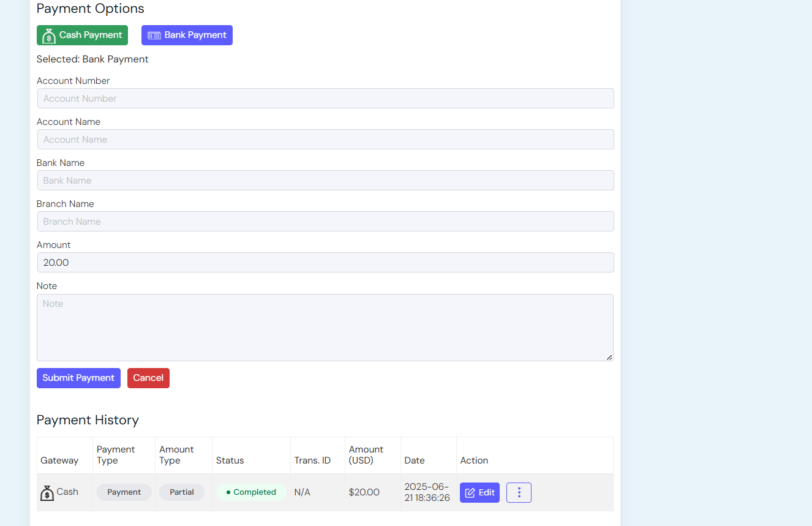This screenshot has width=812, height=526.
Task: Click the Payment type badge
Action: pos(124,492)
